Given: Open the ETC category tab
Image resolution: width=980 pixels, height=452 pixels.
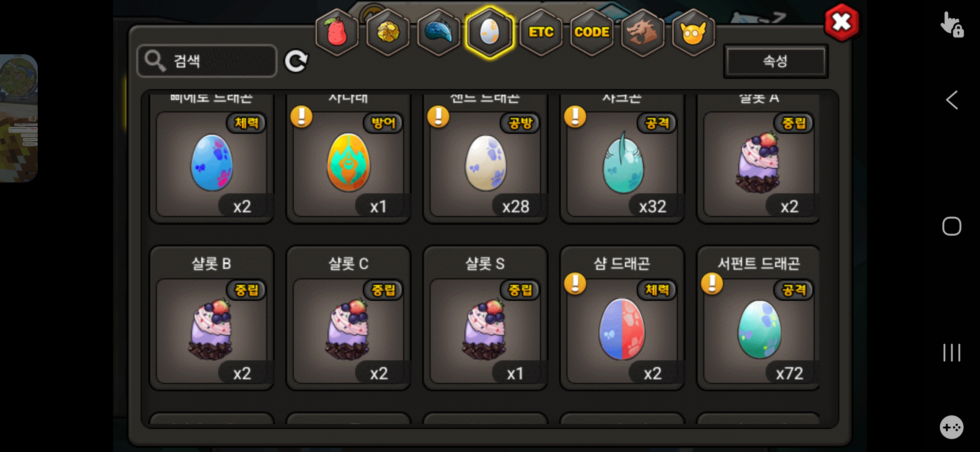Looking at the screenshot, I should click(x=541, y=33).
